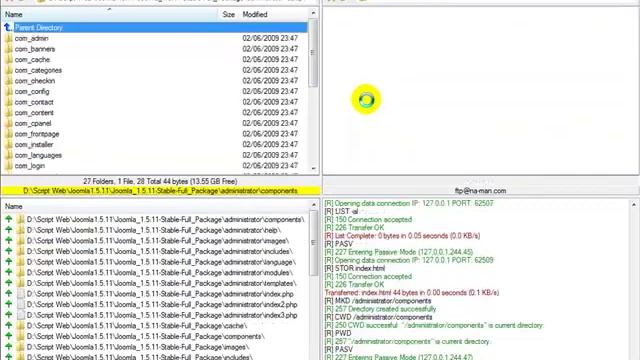
Task: Select com_languages folder name
Action: coord(38,155)
